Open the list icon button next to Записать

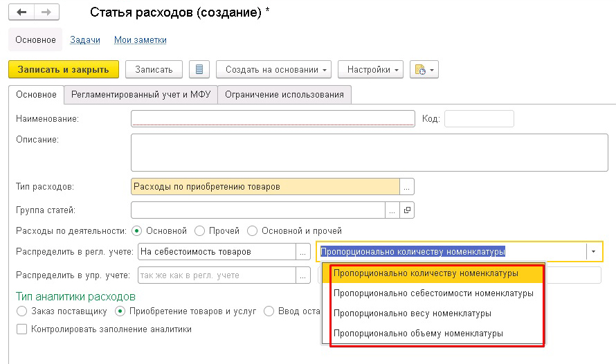coord(199,69)
